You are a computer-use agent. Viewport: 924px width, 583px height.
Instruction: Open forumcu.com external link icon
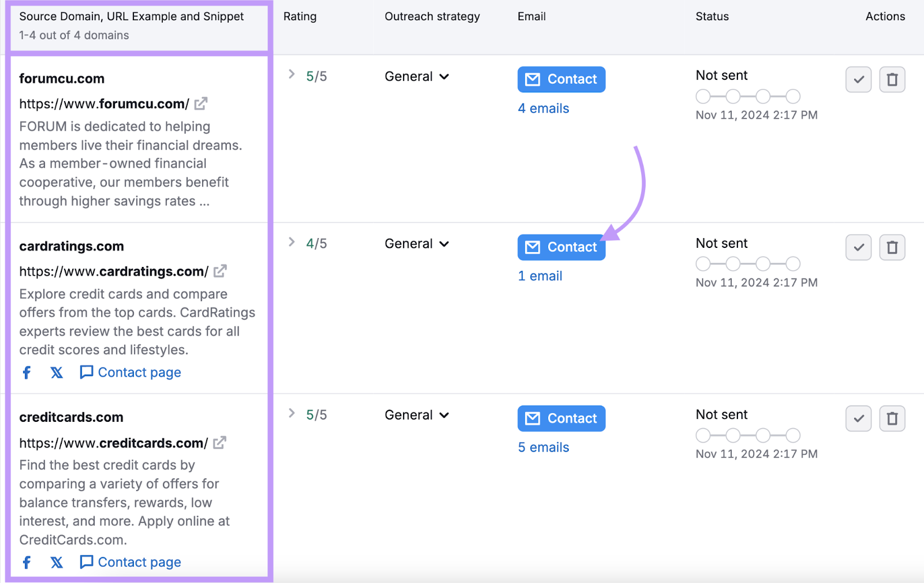200,104
